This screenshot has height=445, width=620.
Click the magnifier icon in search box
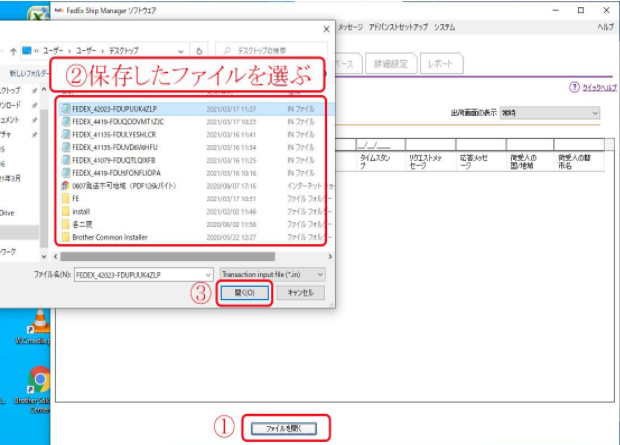[227, 51]
